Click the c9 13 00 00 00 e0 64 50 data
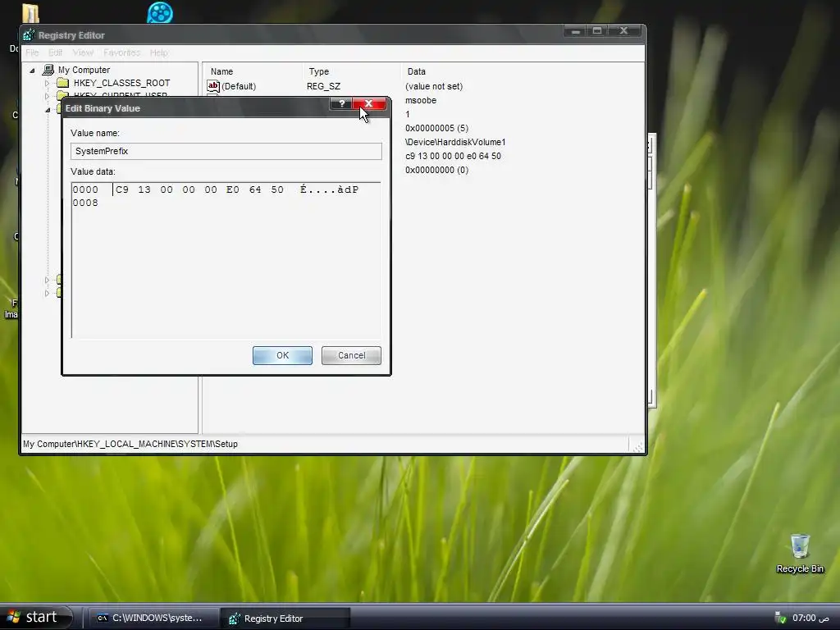The height and width of the screenshot is (630, 840). click(453, 156)
